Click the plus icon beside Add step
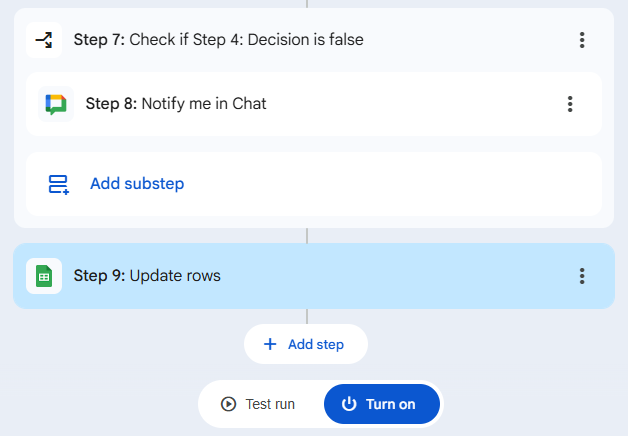Screen dimensions: 628x436 [270, 344]
